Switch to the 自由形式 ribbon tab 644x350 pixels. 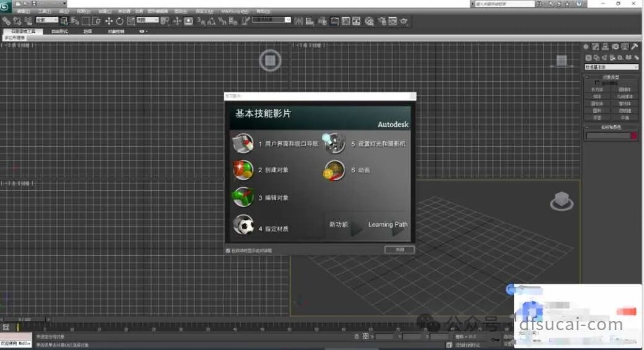59,31
